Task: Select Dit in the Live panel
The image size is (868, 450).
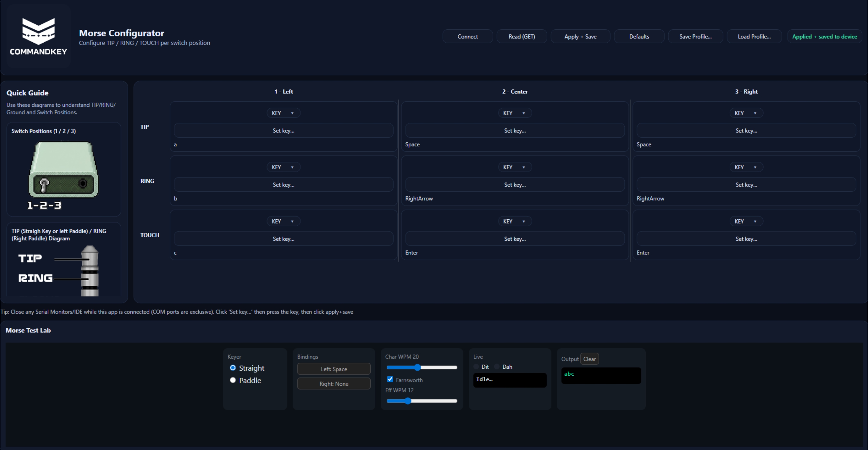Action: coord(476,366)
